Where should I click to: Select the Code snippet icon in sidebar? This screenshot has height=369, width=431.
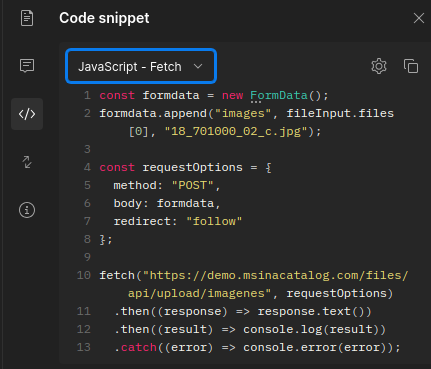point(27,114)
